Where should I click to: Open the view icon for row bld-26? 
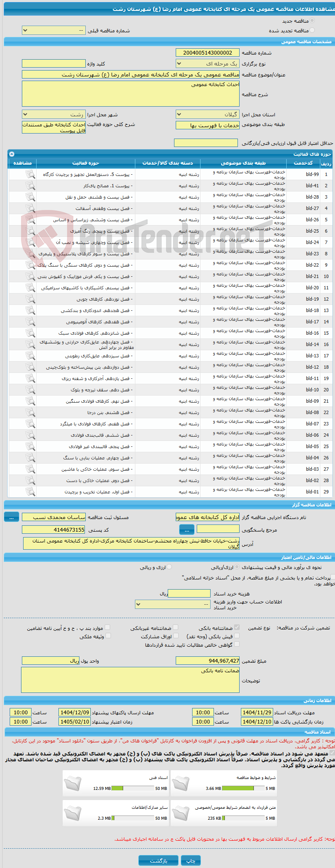pos(30,220)
